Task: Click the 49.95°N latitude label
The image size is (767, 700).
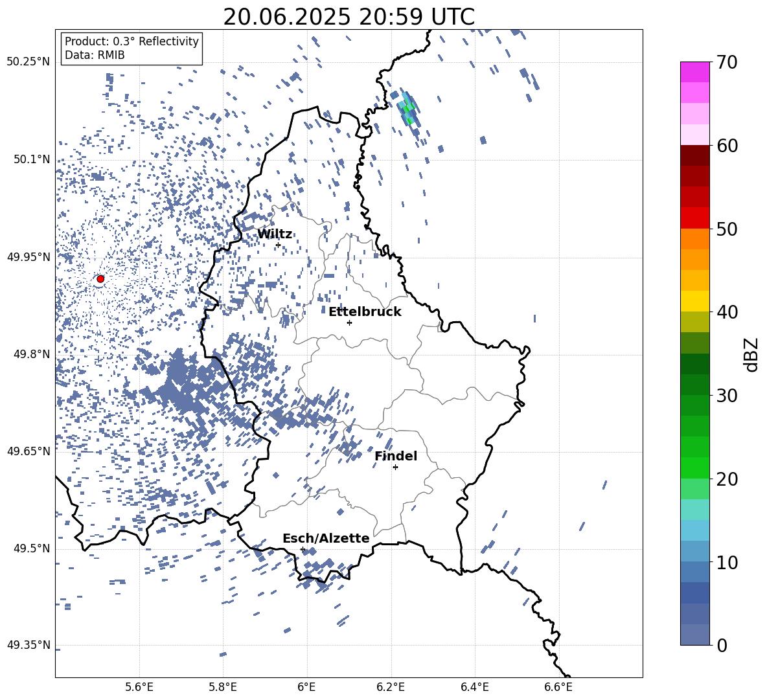Action: (29, 256)
